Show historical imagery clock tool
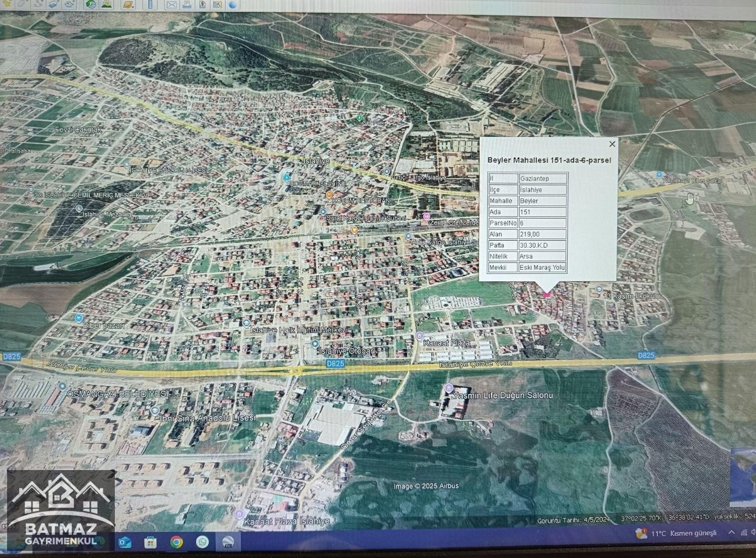 [91, 4]
